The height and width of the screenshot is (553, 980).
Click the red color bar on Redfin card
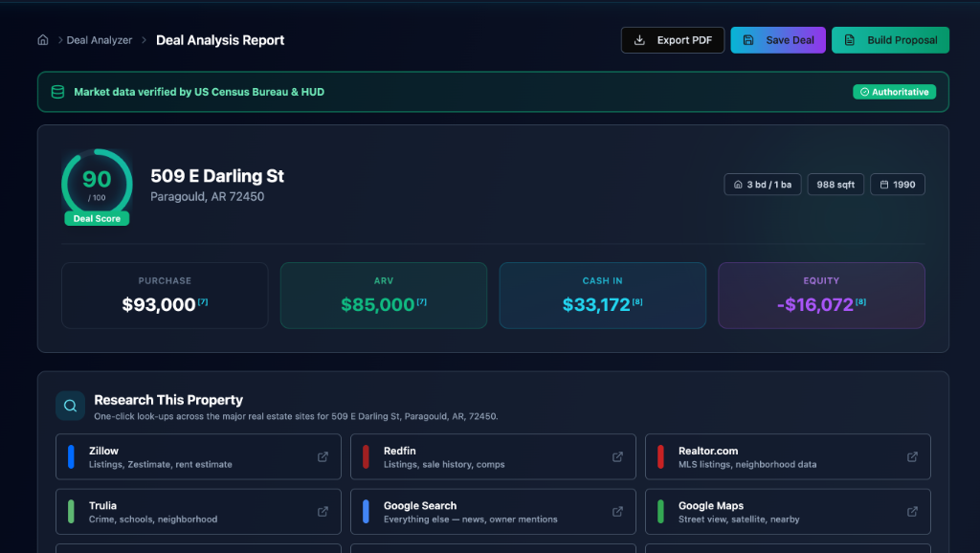click(366, 456)
